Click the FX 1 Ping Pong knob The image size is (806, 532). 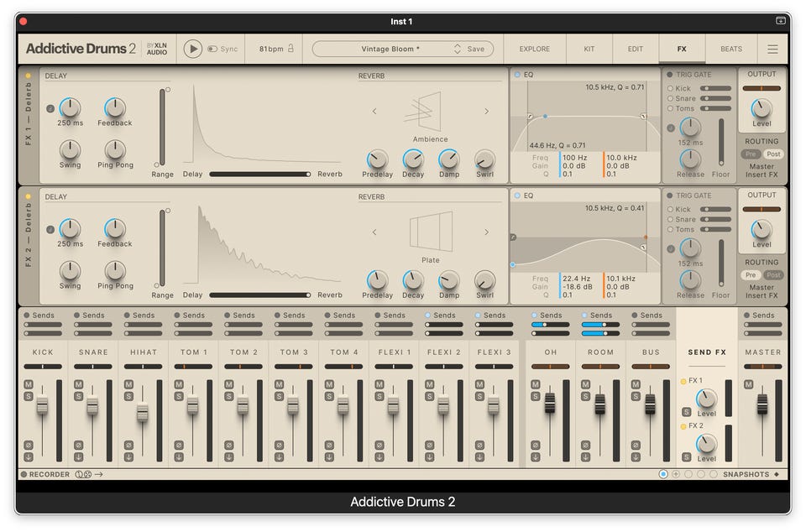pyautogui.click(x=115, y=150)
